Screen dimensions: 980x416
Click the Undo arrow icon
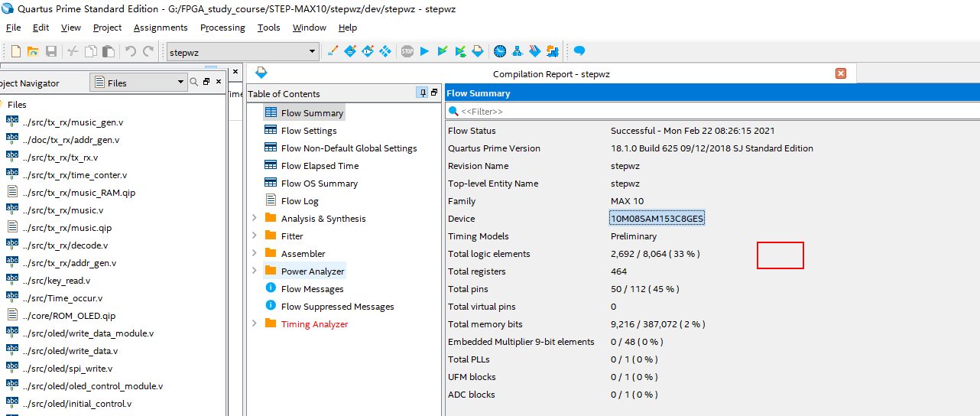pos(131,51)
